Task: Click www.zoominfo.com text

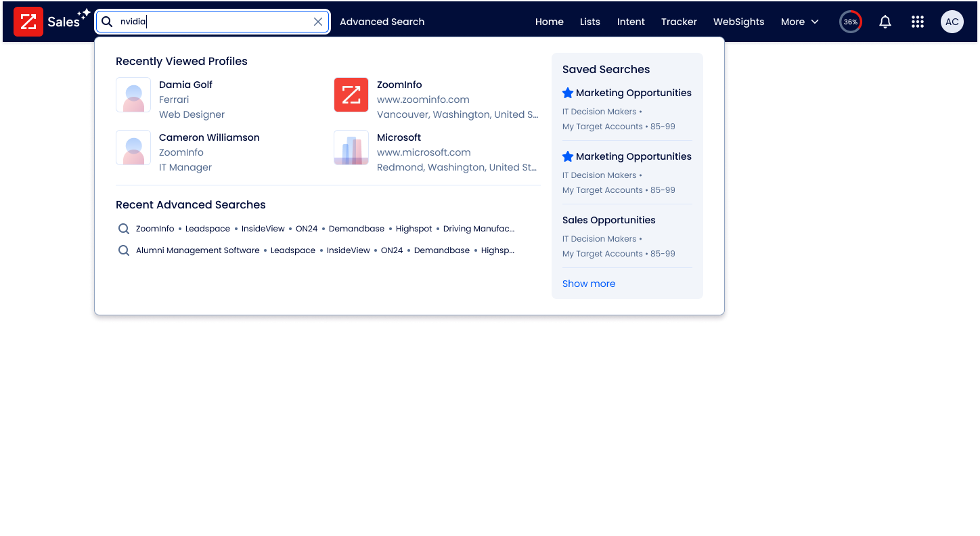Action: point(423,99)
